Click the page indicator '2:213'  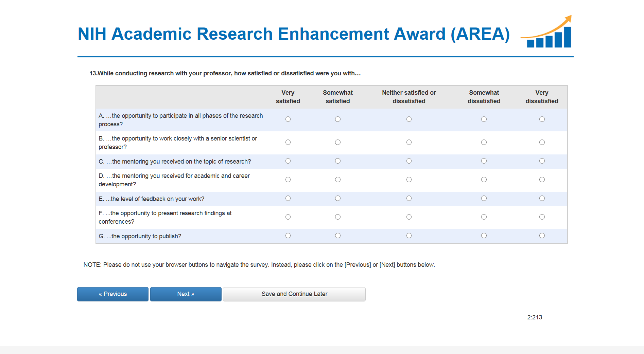click(535, 317)
